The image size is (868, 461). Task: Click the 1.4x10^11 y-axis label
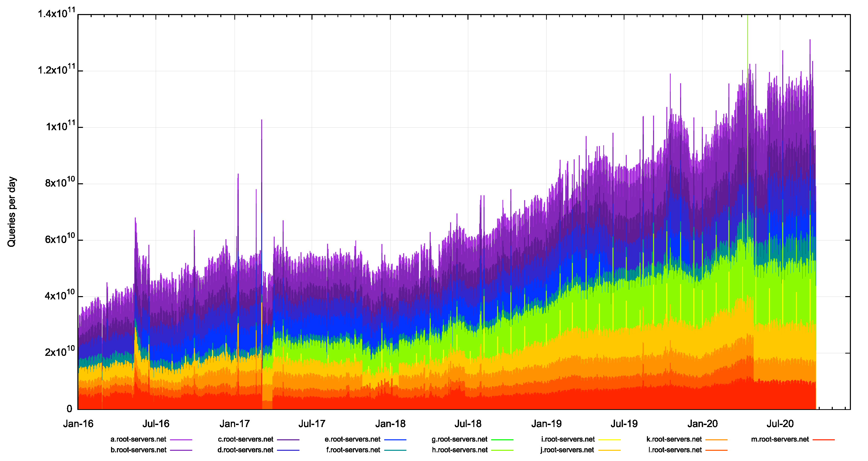point(56,14)
